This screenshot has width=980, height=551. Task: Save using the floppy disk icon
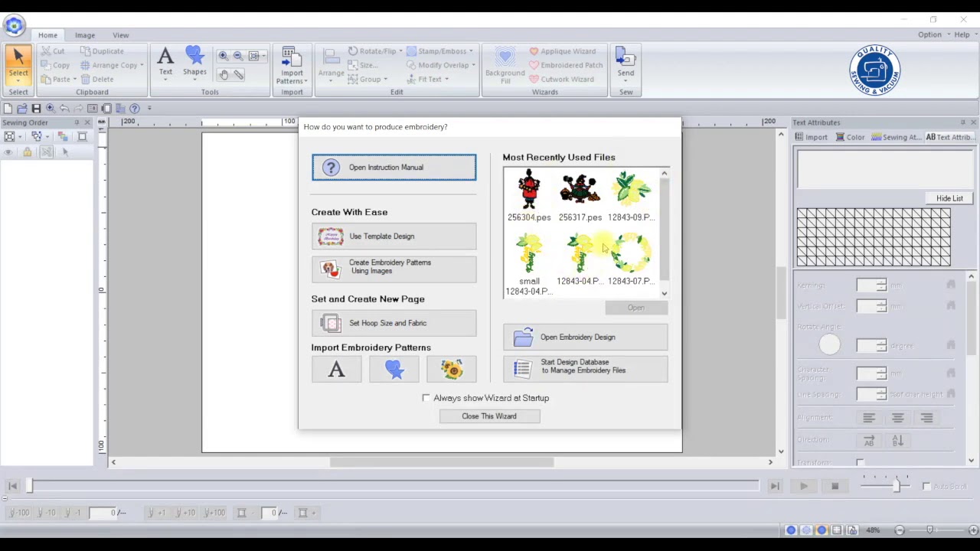[x=36, y=109]
